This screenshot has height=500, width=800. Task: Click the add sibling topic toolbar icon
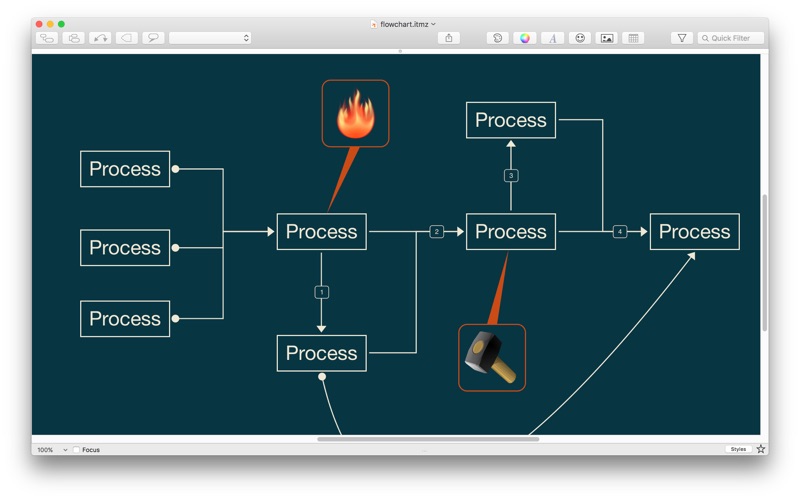(73, 38)
